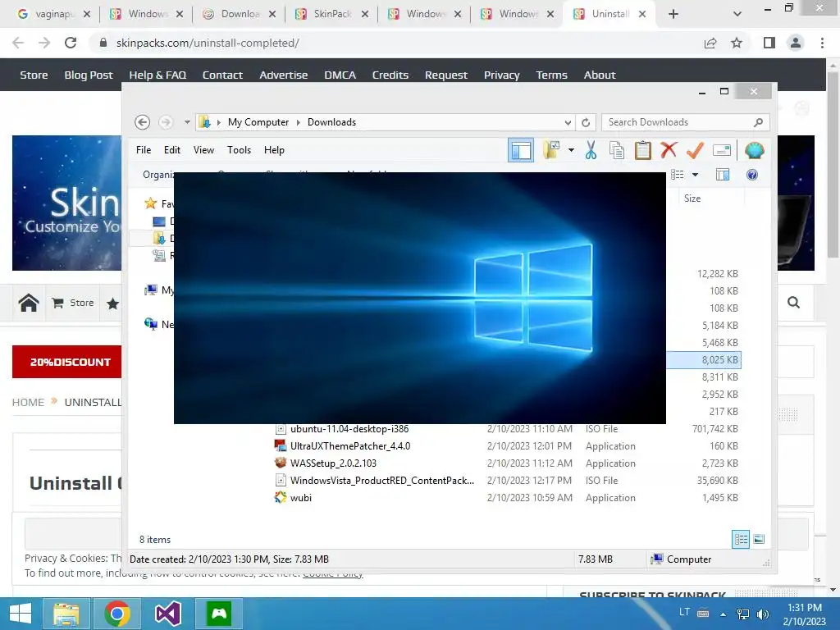Click the Windows 10 wallpaper preview image
This screenshot has width=840, height=630.
(x=419, y=297)
